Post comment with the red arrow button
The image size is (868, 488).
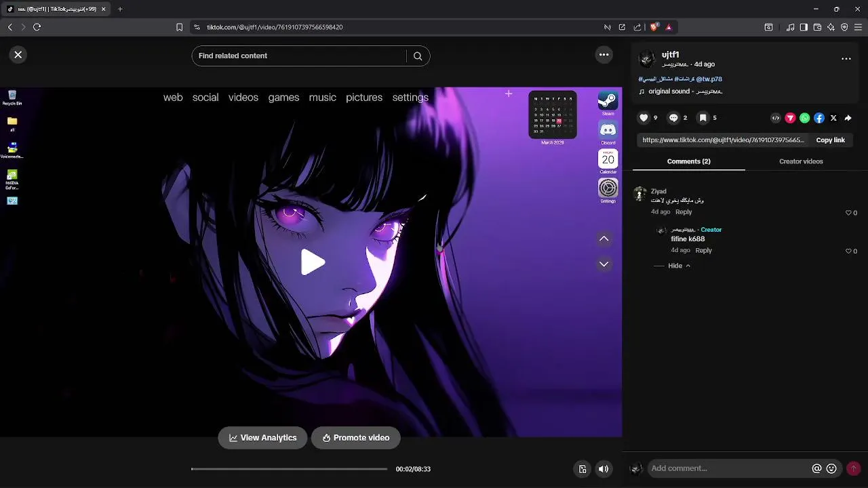coord(853,468)
